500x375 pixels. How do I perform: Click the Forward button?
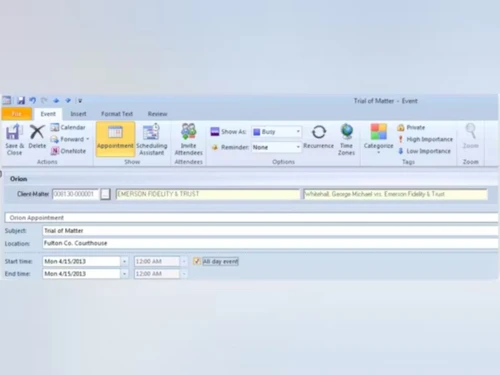(68, 139)
